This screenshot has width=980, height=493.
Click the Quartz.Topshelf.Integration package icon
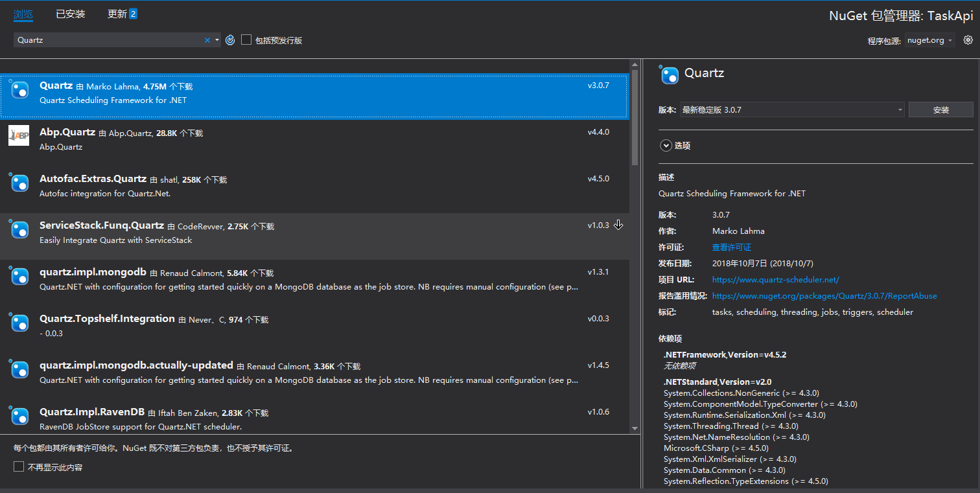[20, 323]
